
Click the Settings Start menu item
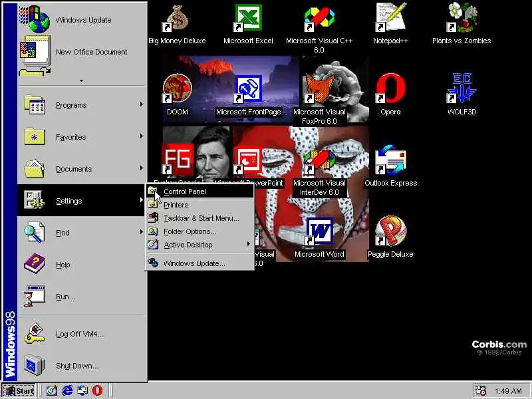tap(82, 201)
